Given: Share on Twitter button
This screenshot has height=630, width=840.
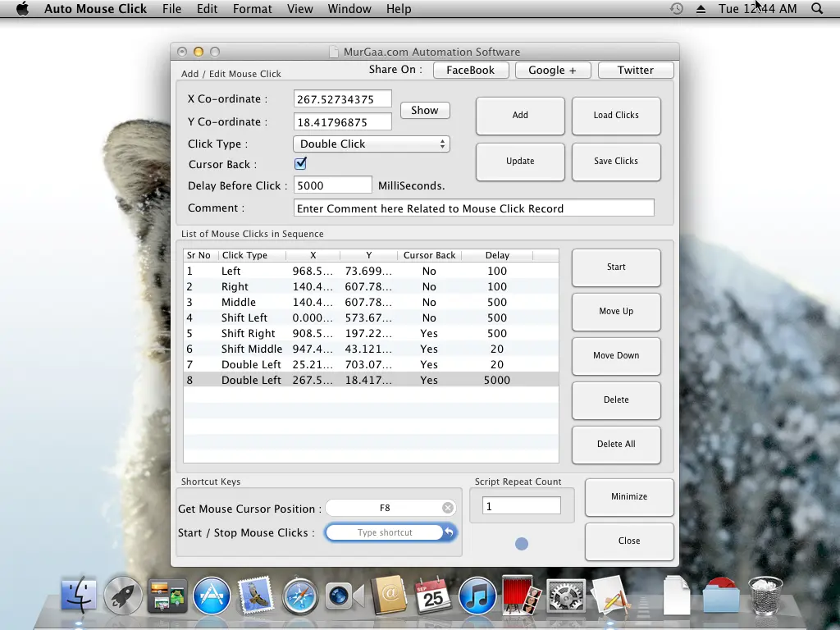Looking at the screenshot, I should pyautogui.click(x=636, y=71).
